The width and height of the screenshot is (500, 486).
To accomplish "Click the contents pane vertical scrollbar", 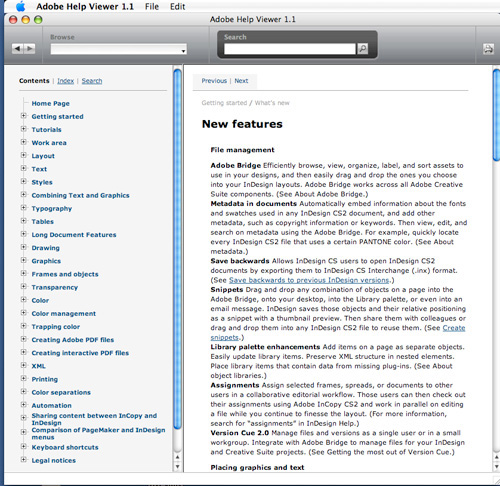I will click(x=177, y=248).
